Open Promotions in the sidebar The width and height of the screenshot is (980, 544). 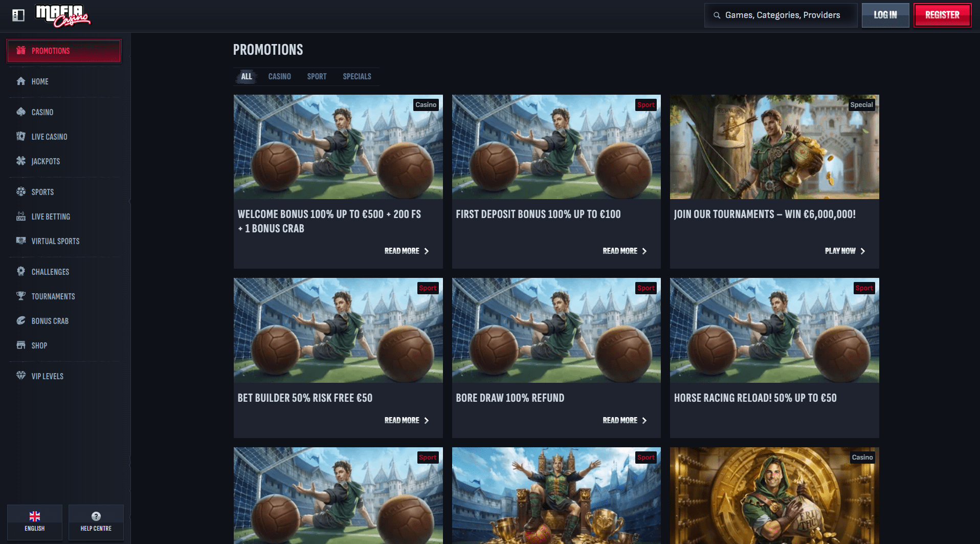click(64, 51)
